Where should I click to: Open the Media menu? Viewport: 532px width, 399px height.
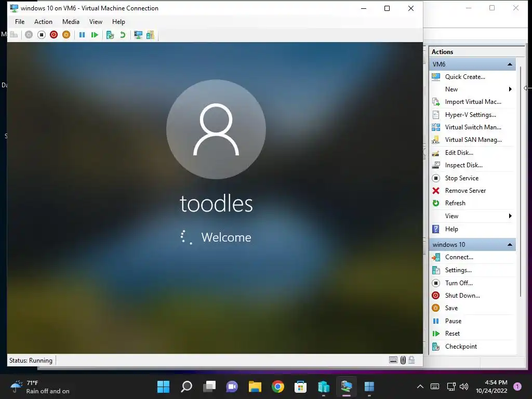pyautogui.click(x=71, y=22)
